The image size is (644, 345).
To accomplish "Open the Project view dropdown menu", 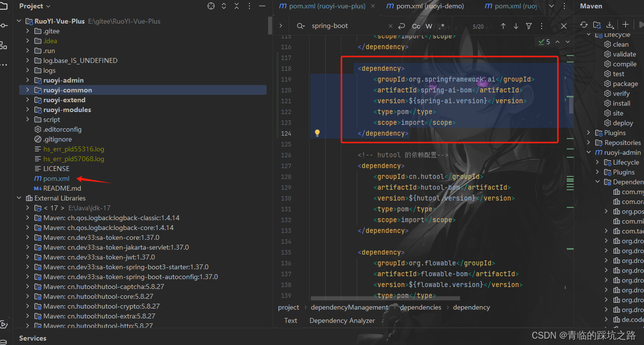I will [x=34, y=6].
